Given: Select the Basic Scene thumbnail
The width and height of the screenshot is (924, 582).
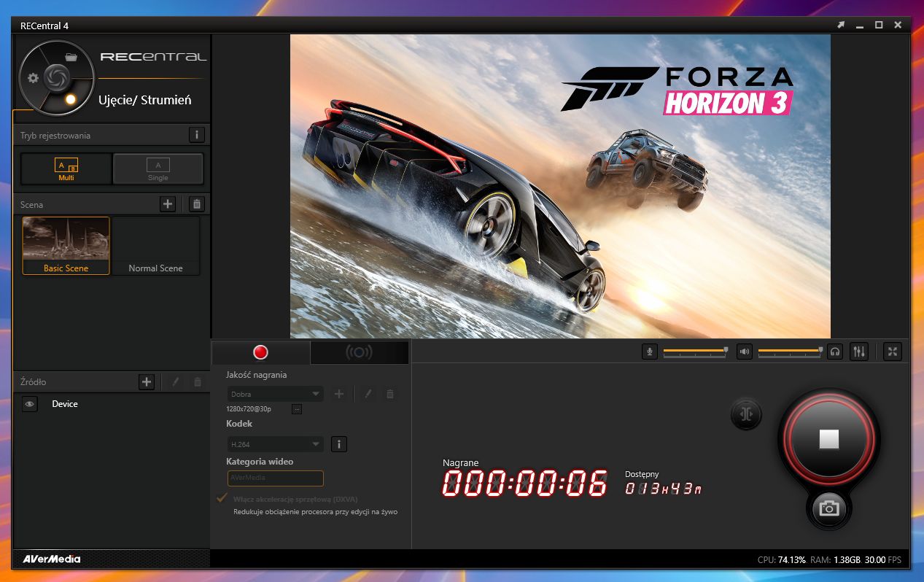Looking at the screenshot, I should coord(66,246).
